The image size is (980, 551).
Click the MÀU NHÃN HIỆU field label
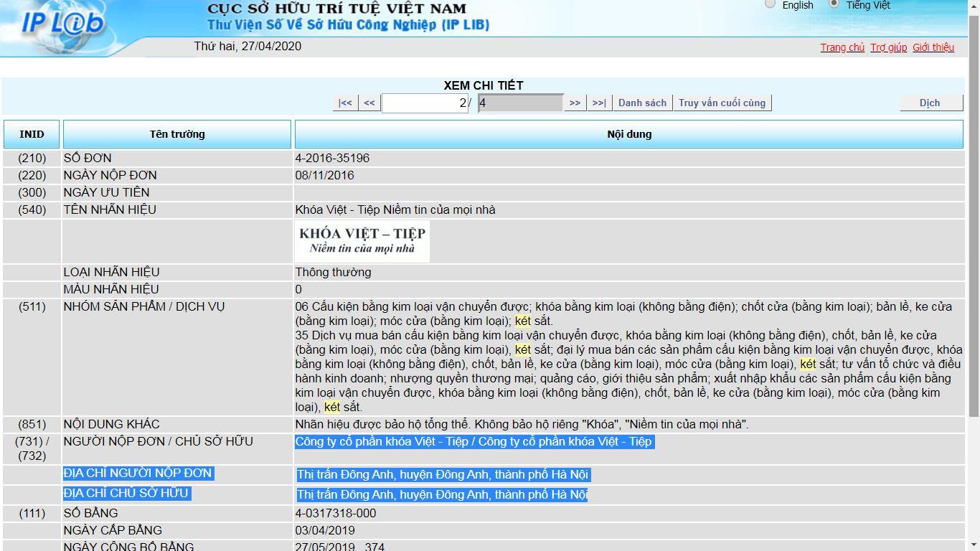point(111,289)
